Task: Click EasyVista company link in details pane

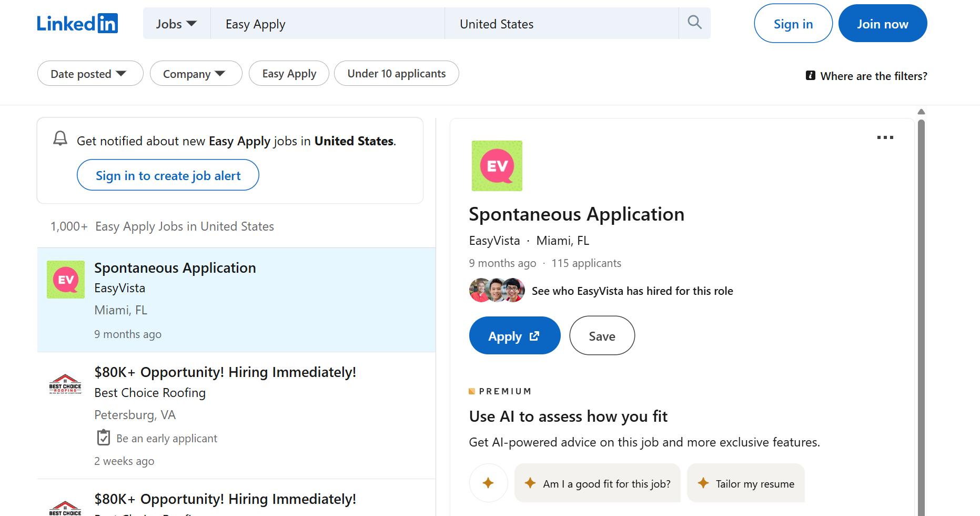Action: point(494,241)
